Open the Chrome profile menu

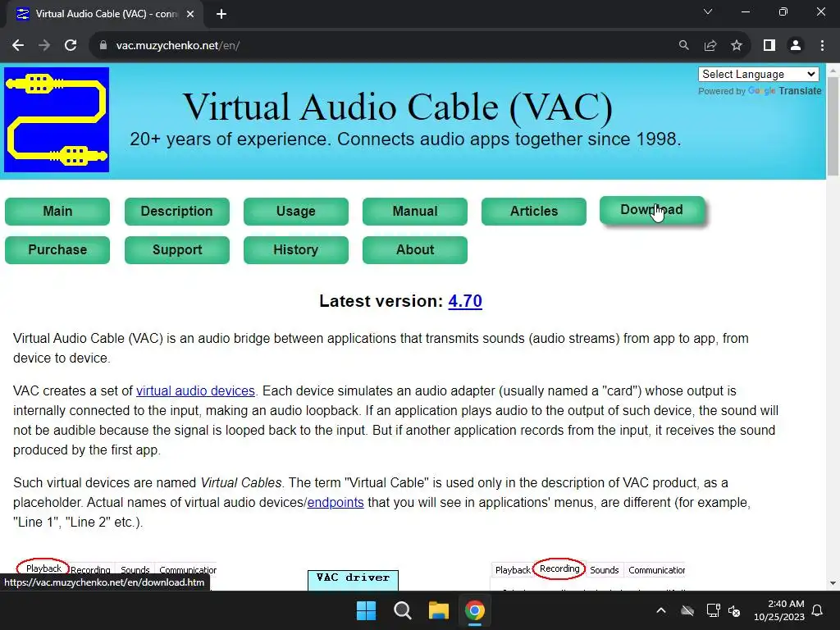point(796,46)
